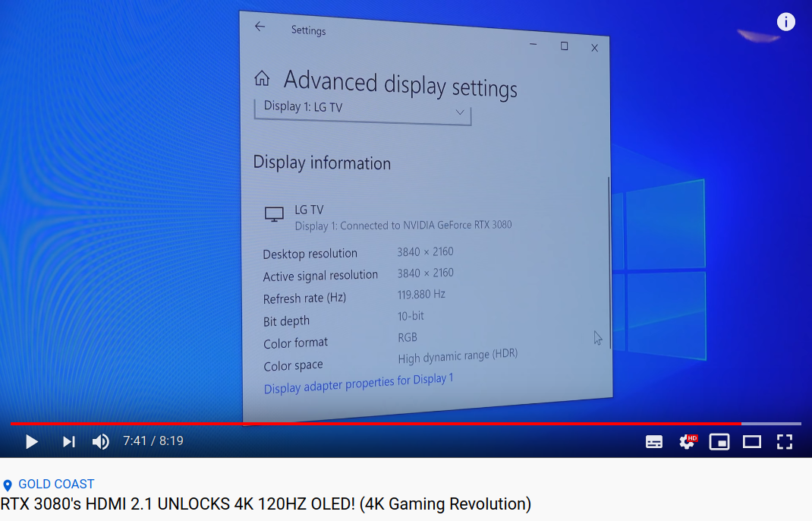
Task: Click the RGB color format value
Action: point(408,337)
